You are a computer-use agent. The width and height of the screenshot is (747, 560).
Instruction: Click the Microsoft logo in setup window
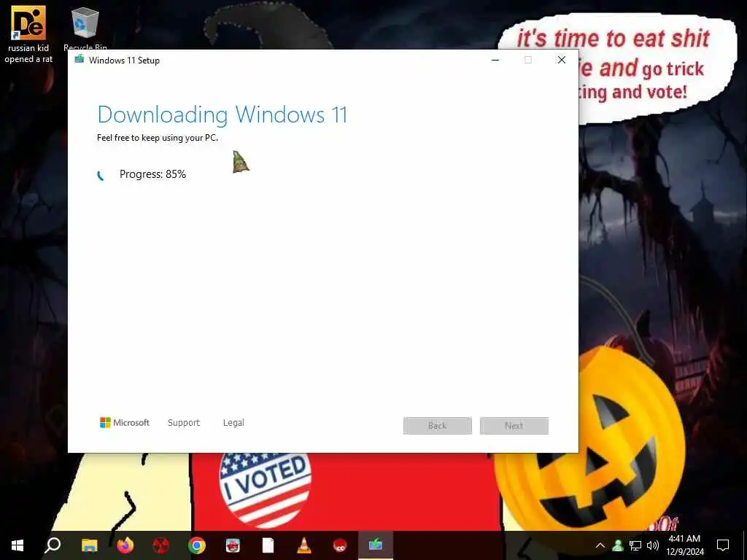pyautogui.click(x=124, y=422)
